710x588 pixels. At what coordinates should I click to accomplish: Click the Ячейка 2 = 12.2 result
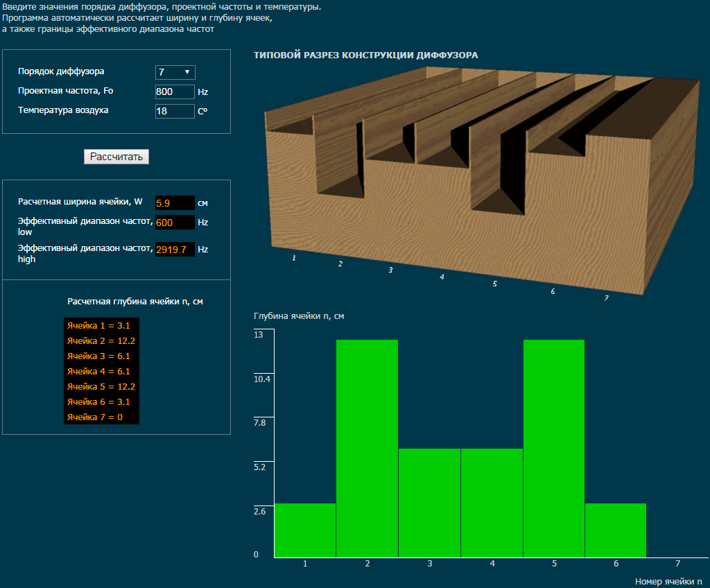(101, 340)
